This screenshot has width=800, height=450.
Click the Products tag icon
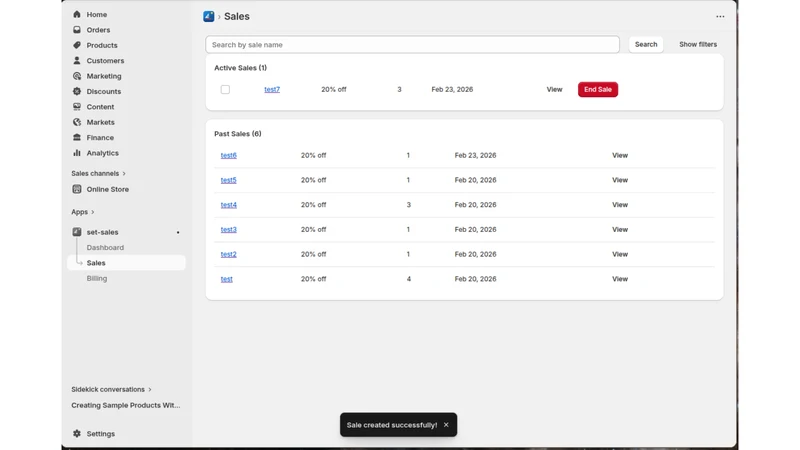pos(77,45)
